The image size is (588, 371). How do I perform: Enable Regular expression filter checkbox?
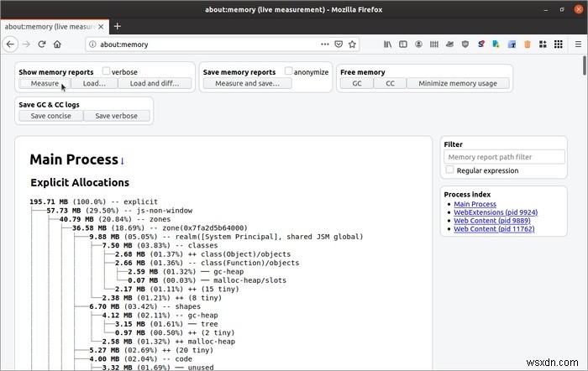[449, 170]
